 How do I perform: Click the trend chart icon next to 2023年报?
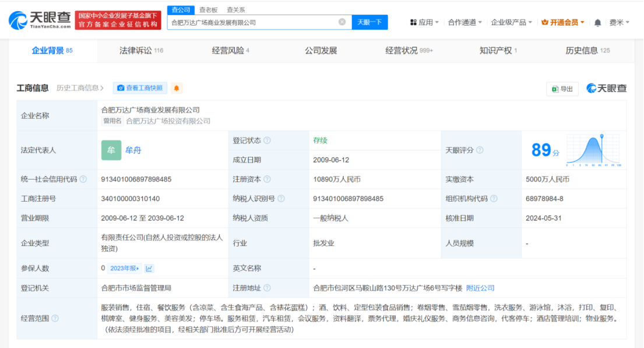(150, 268)
